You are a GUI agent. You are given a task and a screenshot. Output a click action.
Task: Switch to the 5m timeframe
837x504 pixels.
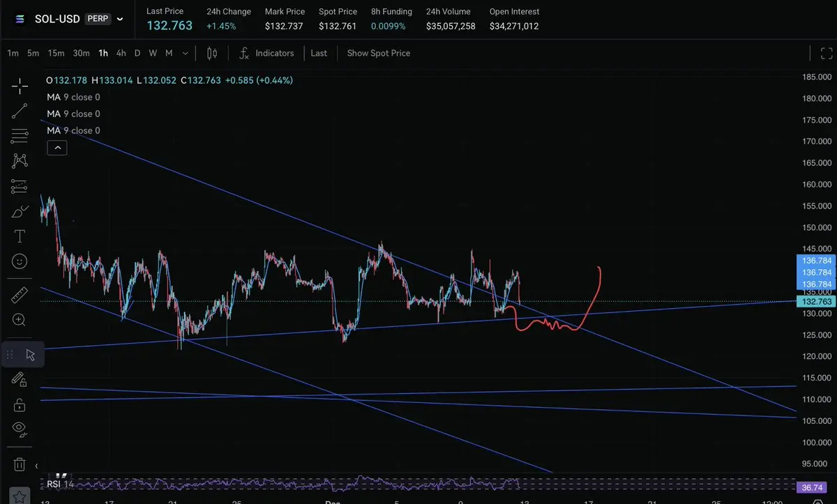[x=33, y=53]
